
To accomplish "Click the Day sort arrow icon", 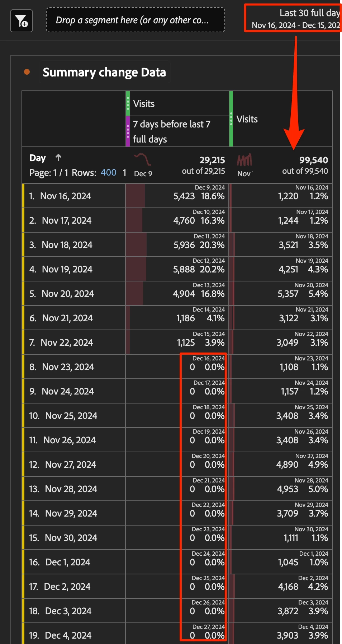I will click(58, 158).
